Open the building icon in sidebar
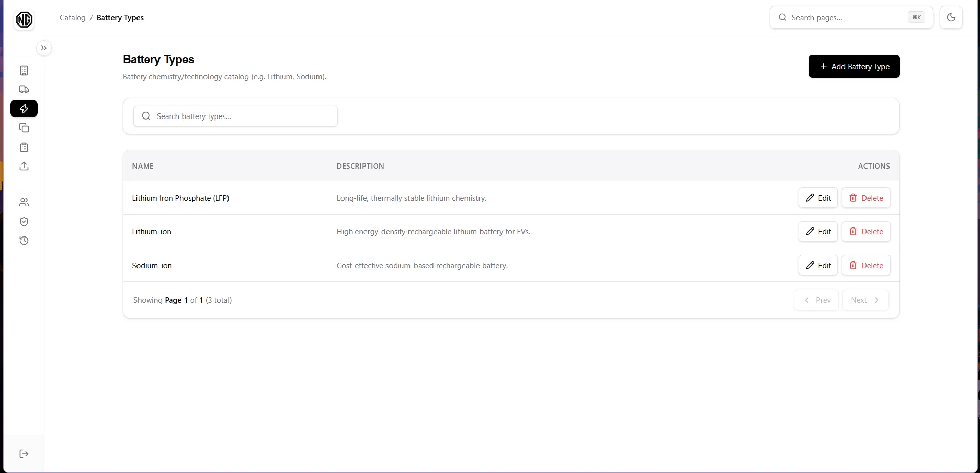 click(x=24, y=70)
